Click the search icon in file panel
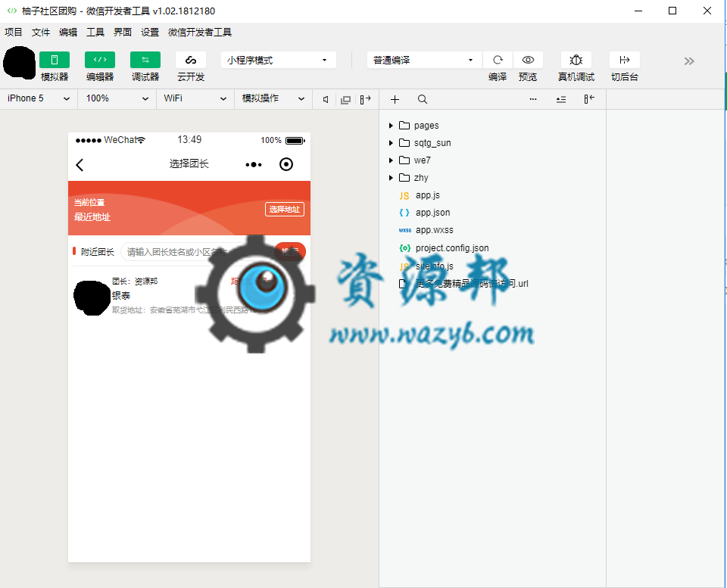This screenshot has width=727, height=588. click(x=423, y=99)
